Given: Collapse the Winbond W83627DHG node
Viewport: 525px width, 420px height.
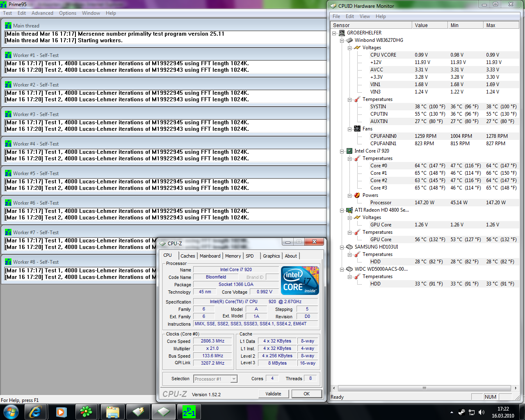Looking at the screenshot, I should [x=342, y=41].
